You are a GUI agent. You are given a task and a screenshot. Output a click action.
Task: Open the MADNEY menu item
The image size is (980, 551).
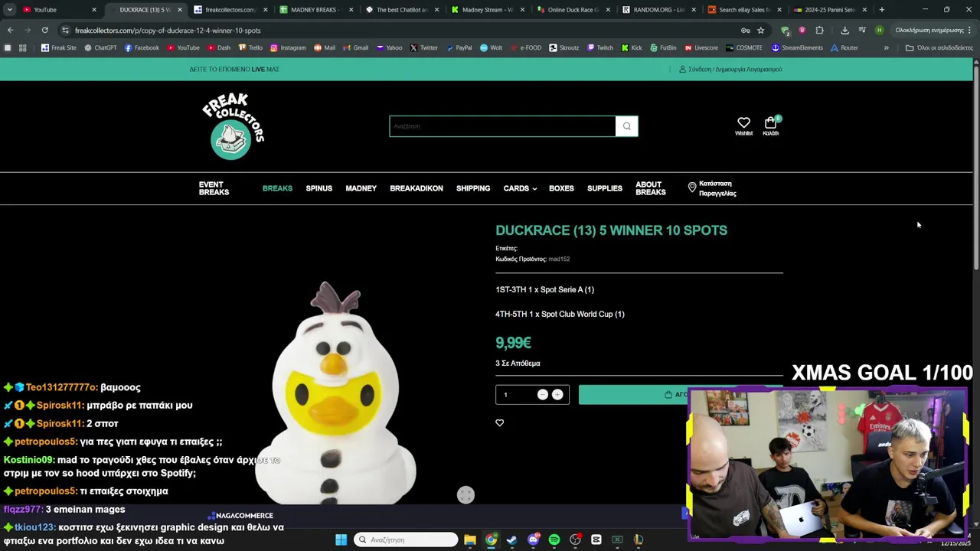point(361,188)
